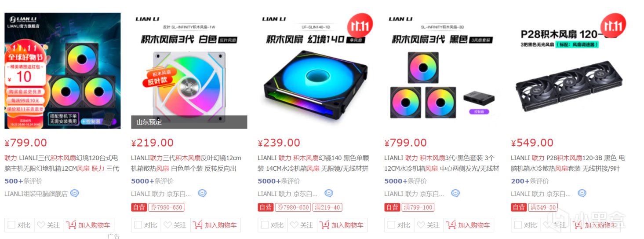Open the LIANLI组装电脑旗舰店 shop link

tap(36, 193)
